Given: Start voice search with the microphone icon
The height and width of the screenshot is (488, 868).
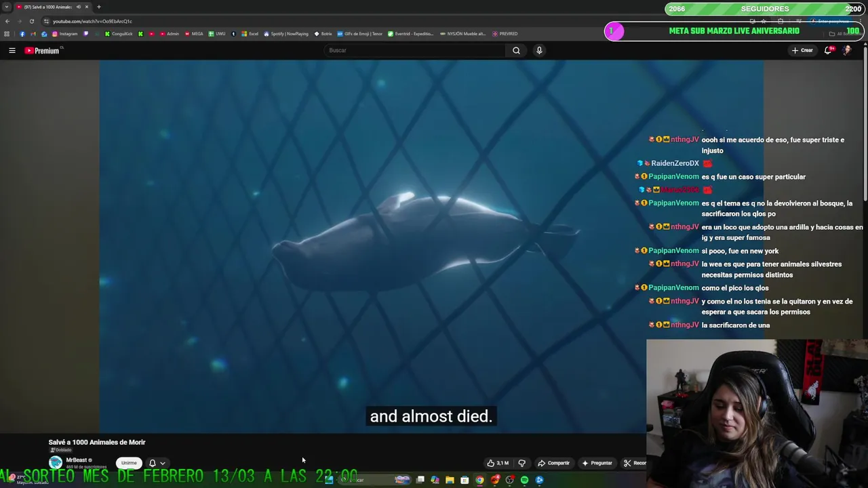Looking at the screenshot, I should (539, 50).
